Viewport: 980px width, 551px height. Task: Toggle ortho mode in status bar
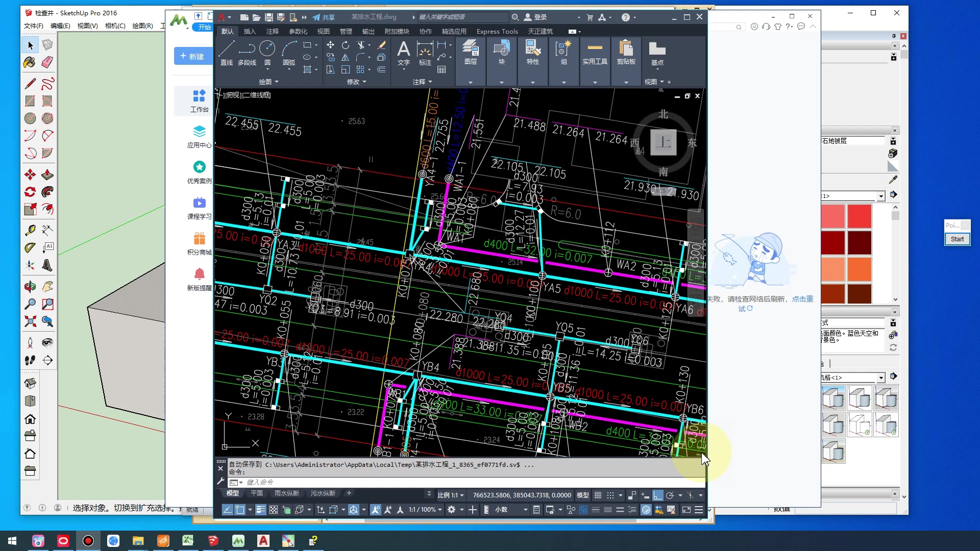(657, 495)
